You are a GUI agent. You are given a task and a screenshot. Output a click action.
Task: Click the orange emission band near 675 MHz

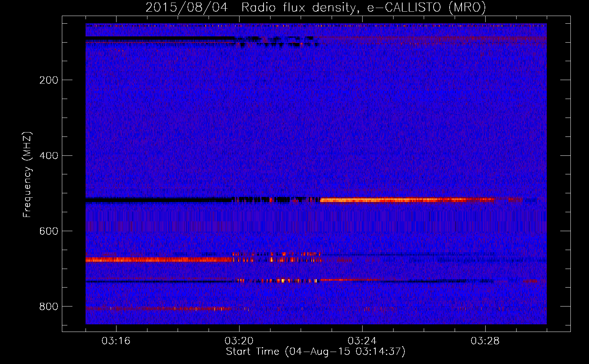tap(159, 260)
